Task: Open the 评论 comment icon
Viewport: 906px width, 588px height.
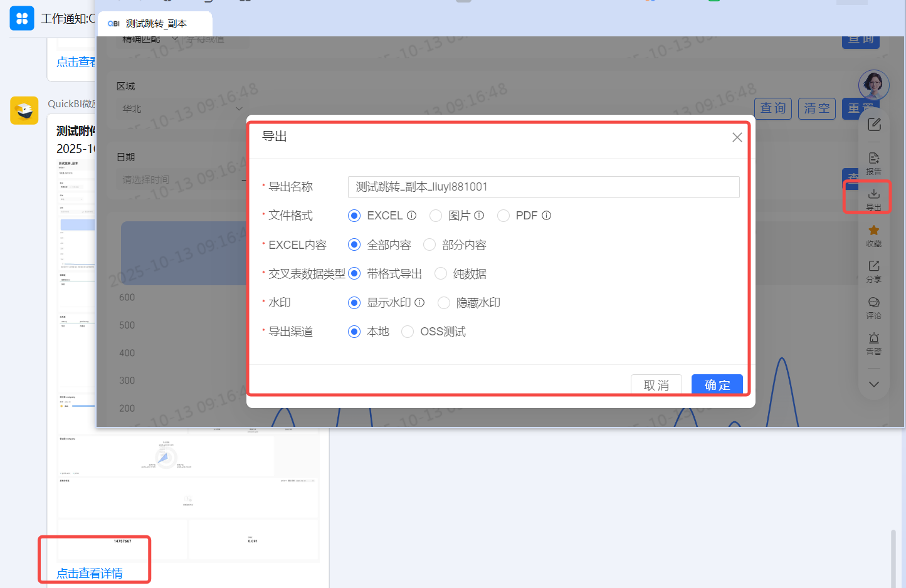Action: pyautogui.click(x=874, y=307)
